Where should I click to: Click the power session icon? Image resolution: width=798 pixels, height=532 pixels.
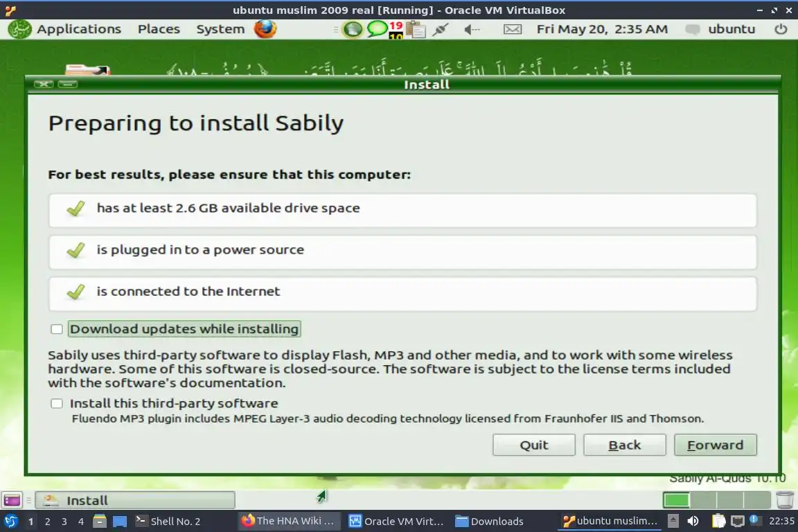click(x=781, y=29)
